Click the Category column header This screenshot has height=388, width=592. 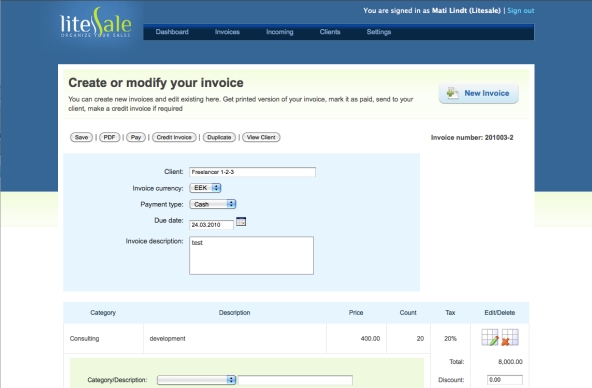103,313
